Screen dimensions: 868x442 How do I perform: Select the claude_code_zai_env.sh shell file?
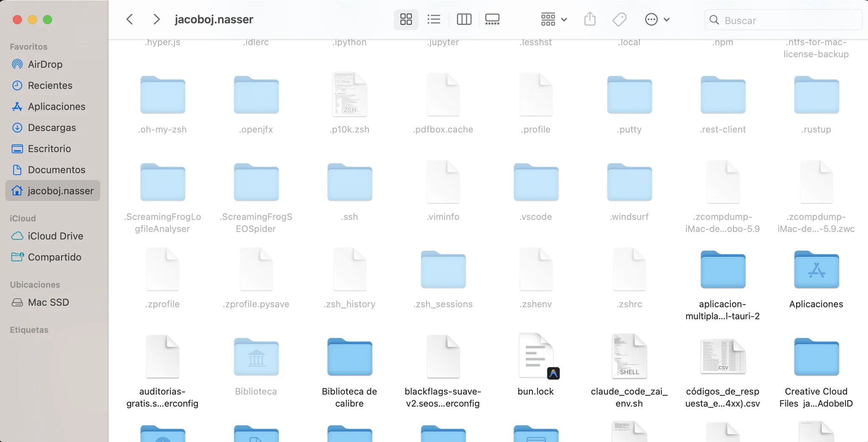629,356
